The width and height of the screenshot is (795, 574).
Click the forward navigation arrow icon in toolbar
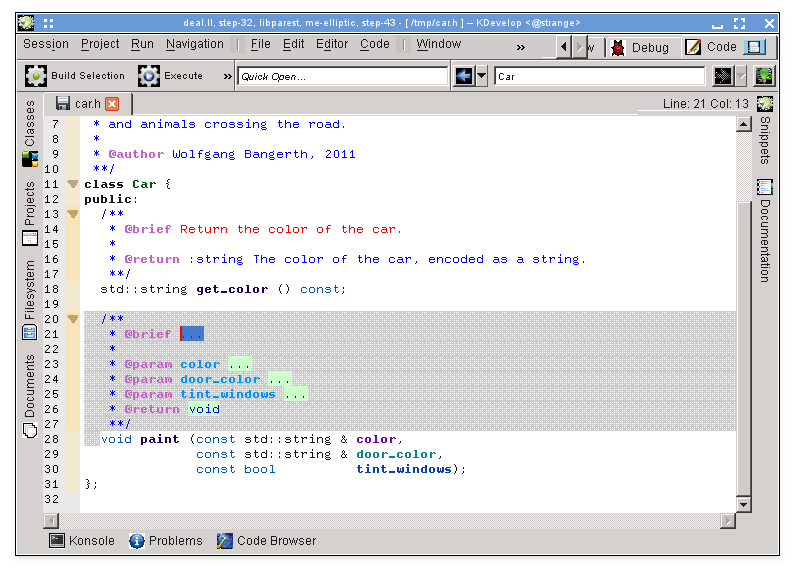click(722, 77)
